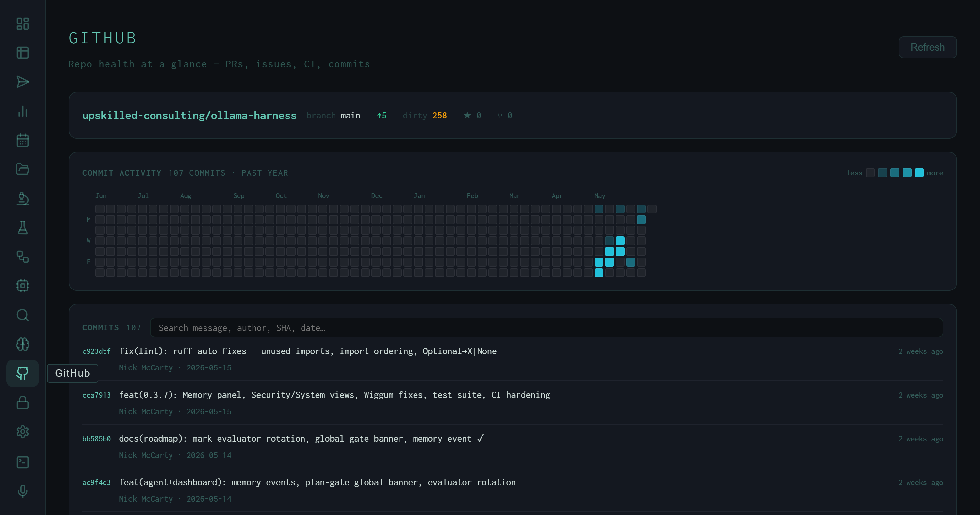
Task: Click the paper plane send icon
Action: click(23, 82)
